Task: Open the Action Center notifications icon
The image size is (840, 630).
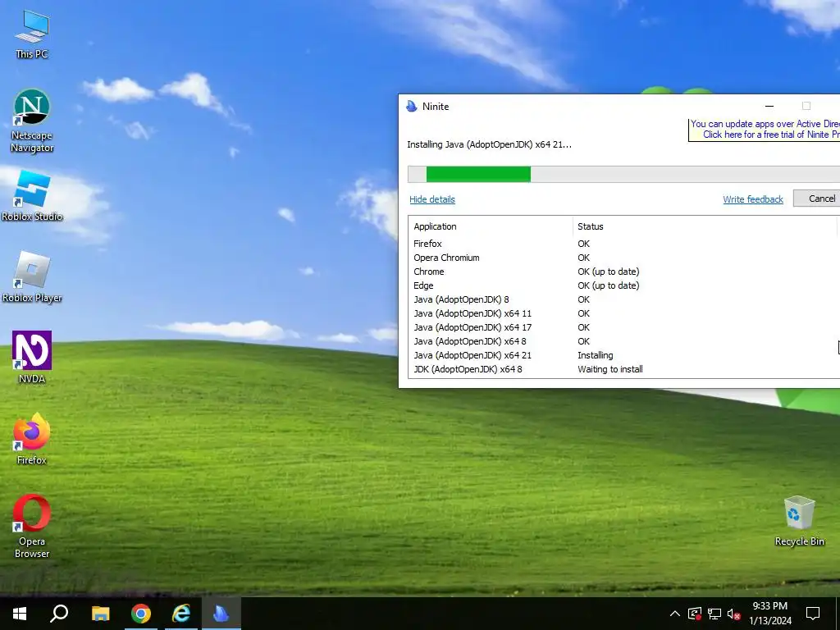Action: 813,614
